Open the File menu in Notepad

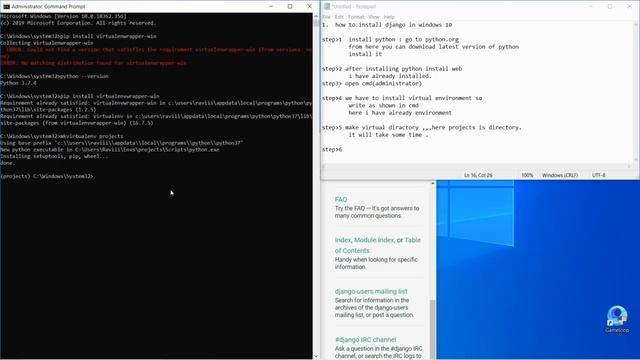(x=327, y=17)
